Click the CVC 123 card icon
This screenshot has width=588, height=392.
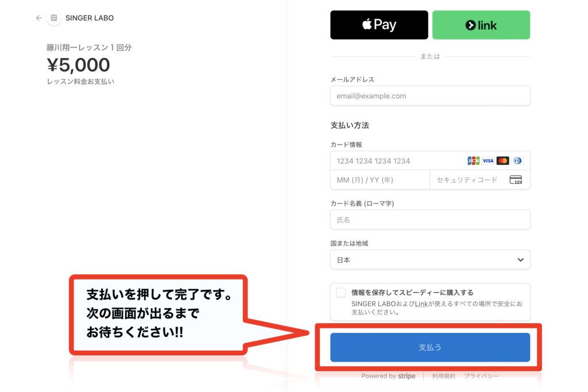click(x=516, y=180)
